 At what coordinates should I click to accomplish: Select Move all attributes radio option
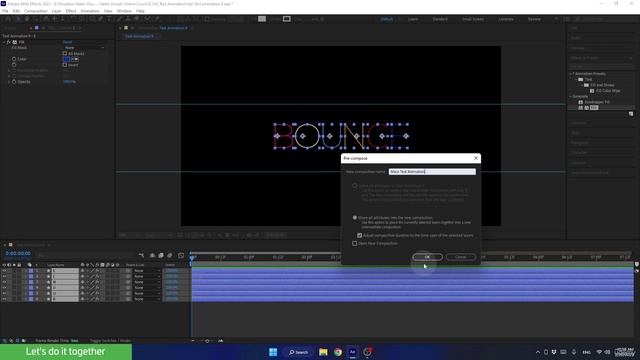[x=355, y=218]
